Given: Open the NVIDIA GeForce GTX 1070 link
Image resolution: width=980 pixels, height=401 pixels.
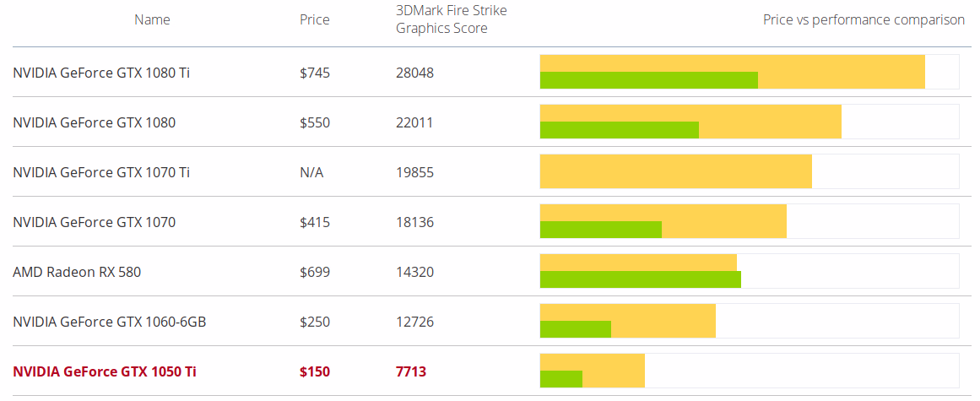Looking at the screenshot, I should (x=95, y=222).
